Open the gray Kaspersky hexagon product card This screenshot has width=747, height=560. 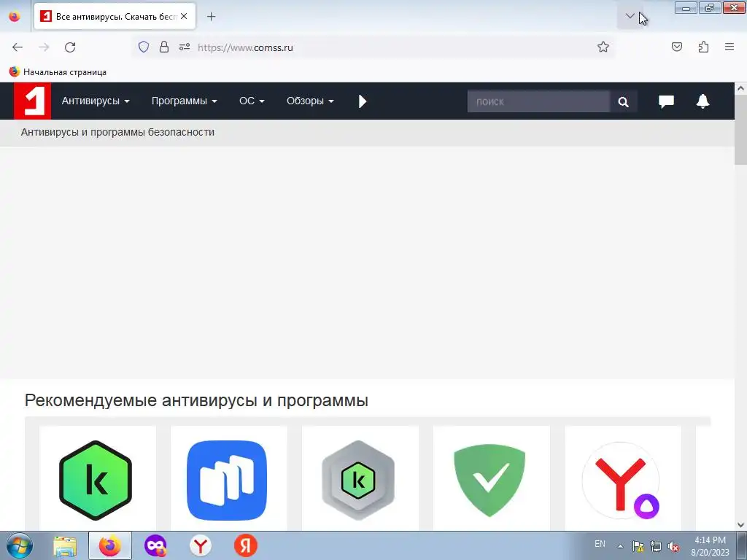click(360, 478)
